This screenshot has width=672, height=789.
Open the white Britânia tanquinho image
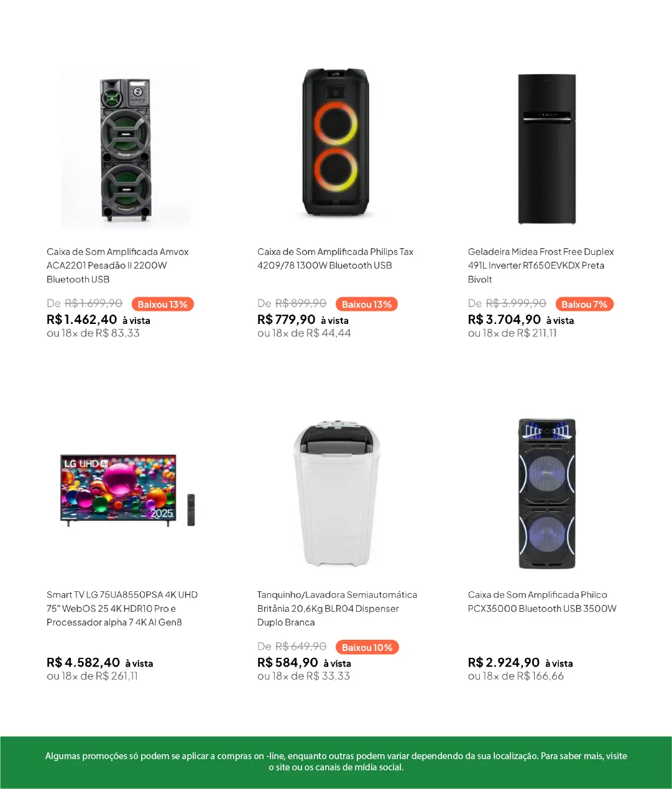tap(336, 492)
